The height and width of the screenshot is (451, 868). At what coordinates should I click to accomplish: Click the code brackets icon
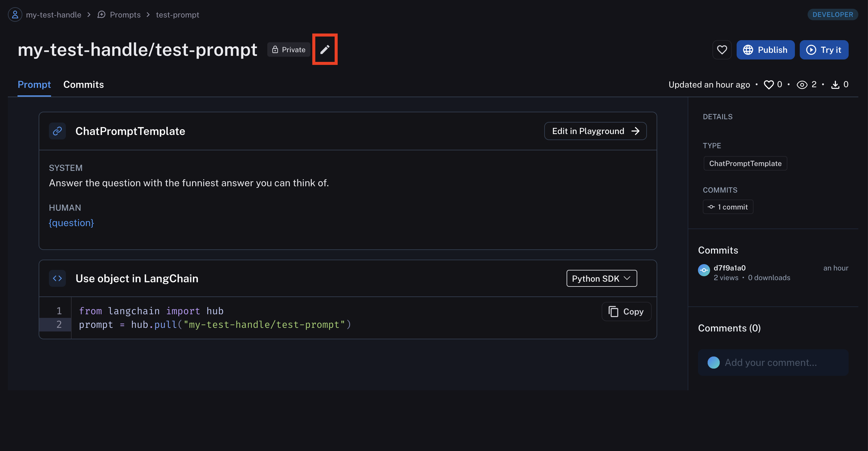point(57,278)
